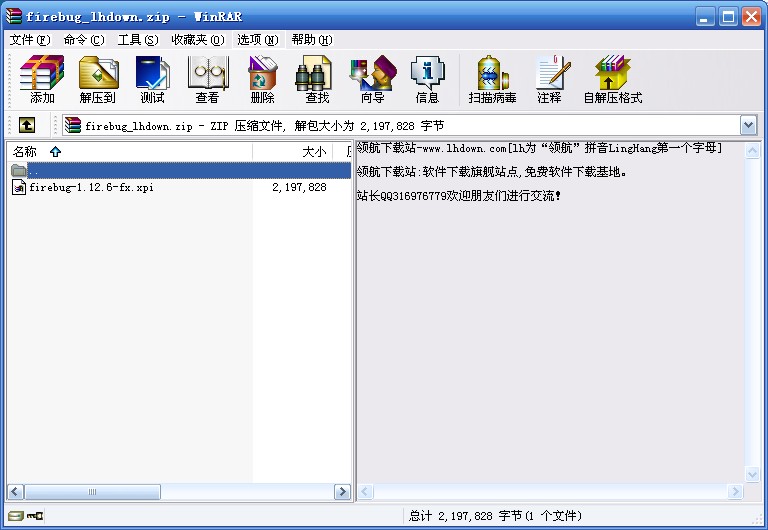
Task: Launch the 向导 (Wizard) tool
Action: pos(372,79)
